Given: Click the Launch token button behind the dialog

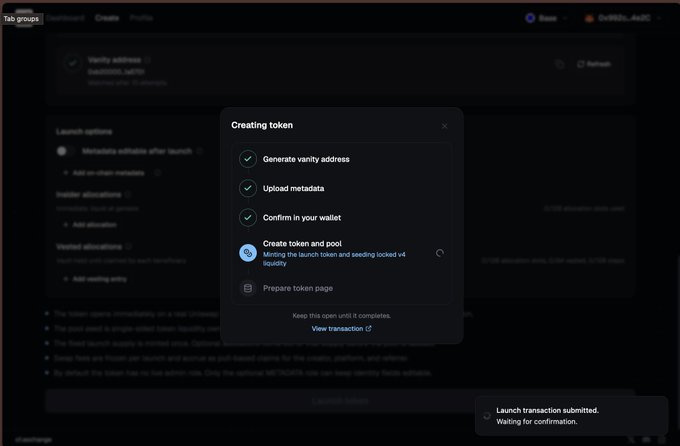Looking at the screenshot, I should [340, 401].
